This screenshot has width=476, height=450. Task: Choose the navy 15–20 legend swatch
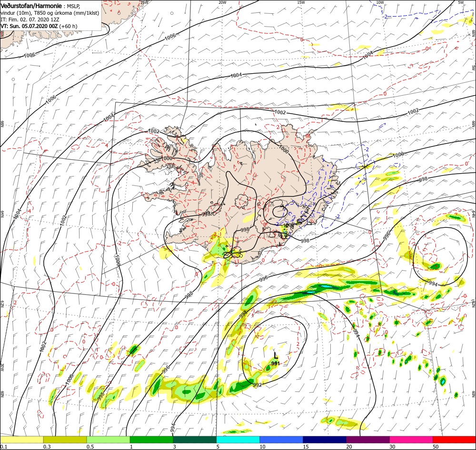(325, 440)
